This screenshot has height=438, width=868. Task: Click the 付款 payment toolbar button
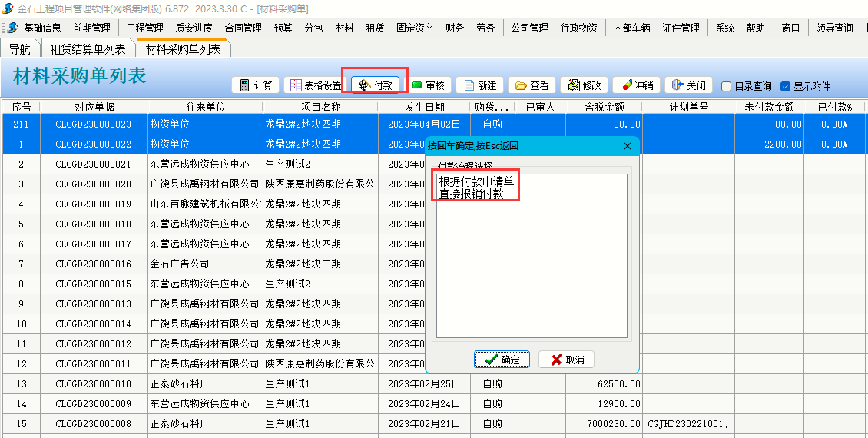(x=375, y=85)
